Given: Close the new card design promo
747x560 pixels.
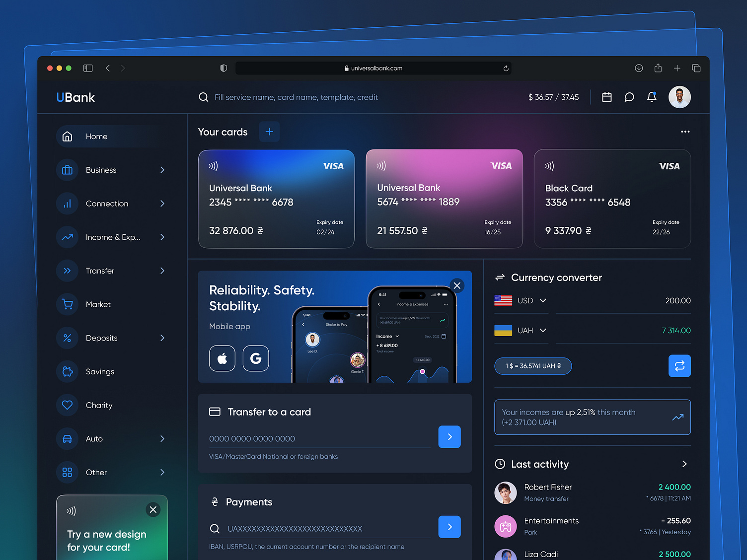Looking at the screenshot, I should coord(153,509).
